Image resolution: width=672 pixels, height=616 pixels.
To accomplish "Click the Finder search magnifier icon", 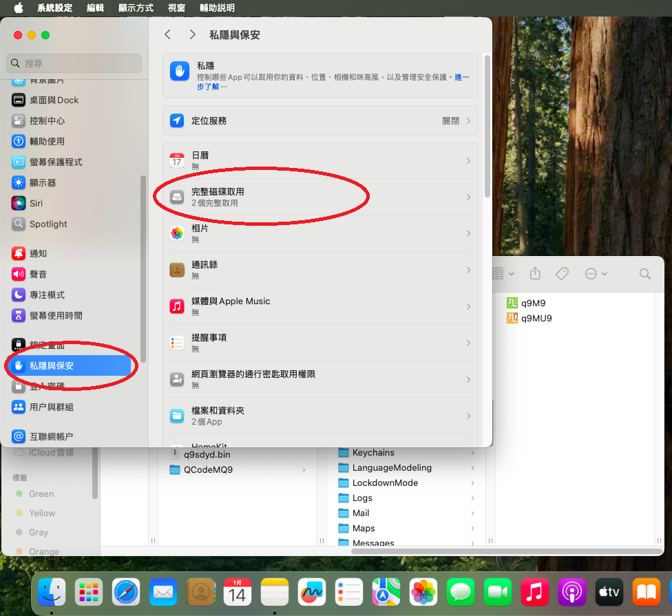I will pyautogui.click(x=644, y=274).
